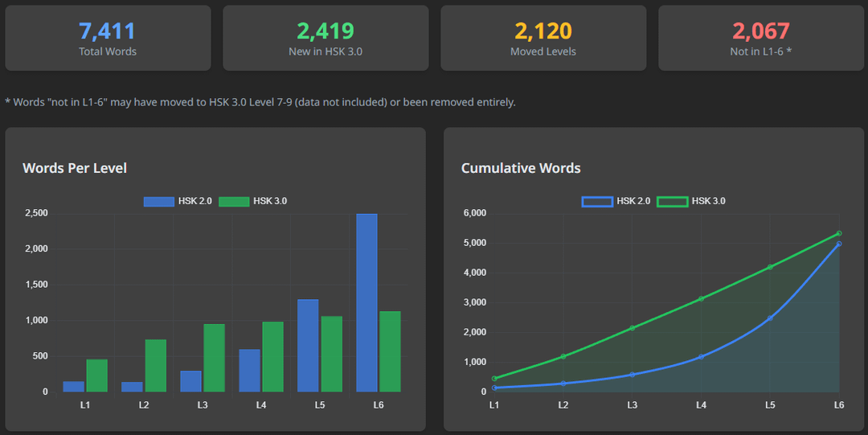
Task: Click the green HSK 3.0 bar at L1
Action: (x=96, y=375)
